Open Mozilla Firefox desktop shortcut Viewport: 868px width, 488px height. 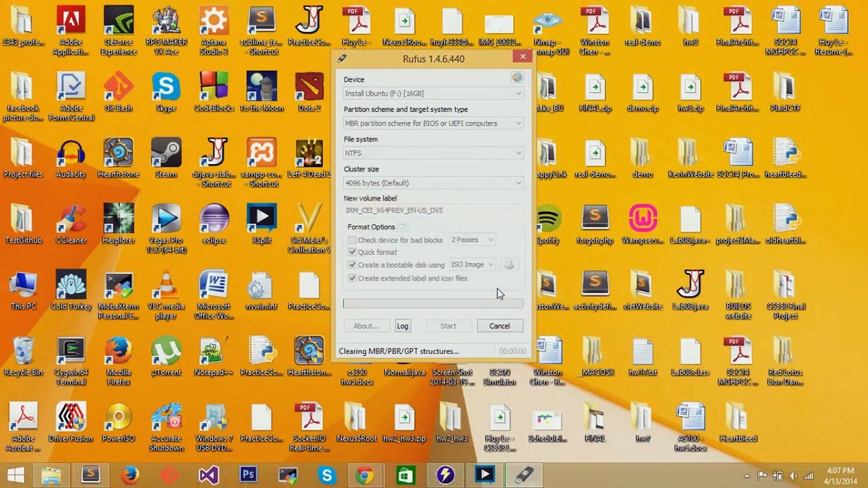pos(119,361)
